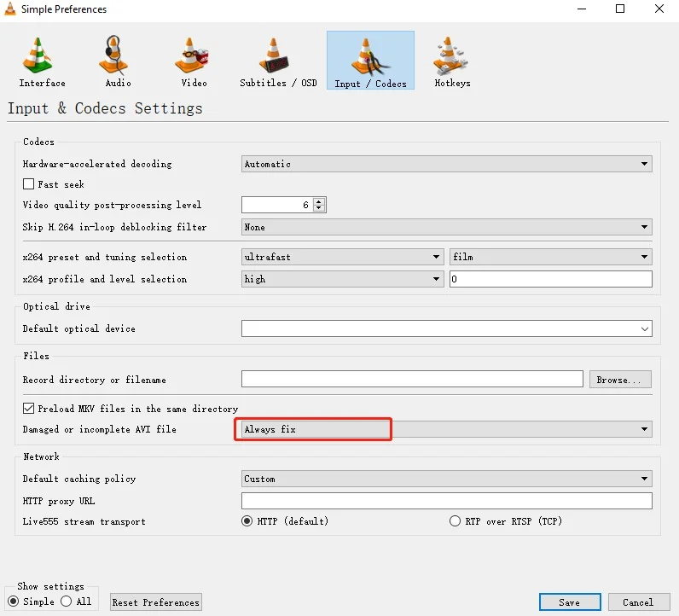
Task: Select the Input / Codecs preferences icon
Action: pyautogui.click(x=370, y=61)
